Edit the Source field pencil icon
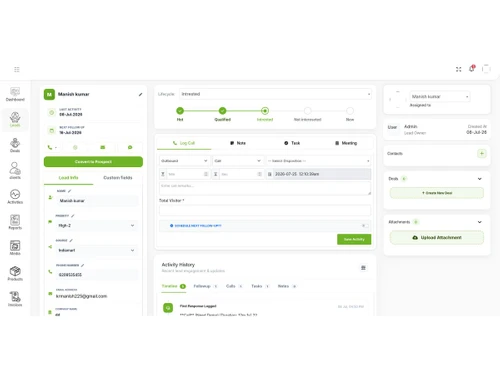This screenshot has width=500, height=375. tap(71, 240)
